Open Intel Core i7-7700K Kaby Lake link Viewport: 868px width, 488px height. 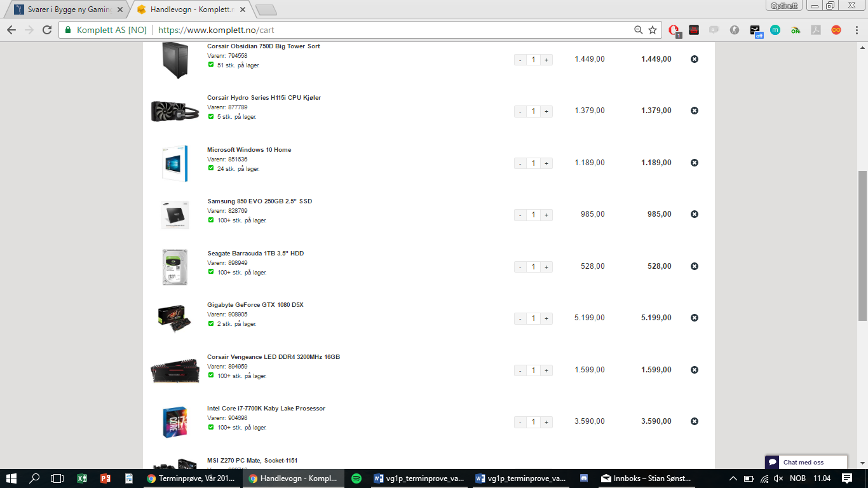pyautogui.click(x=266, y=409)
